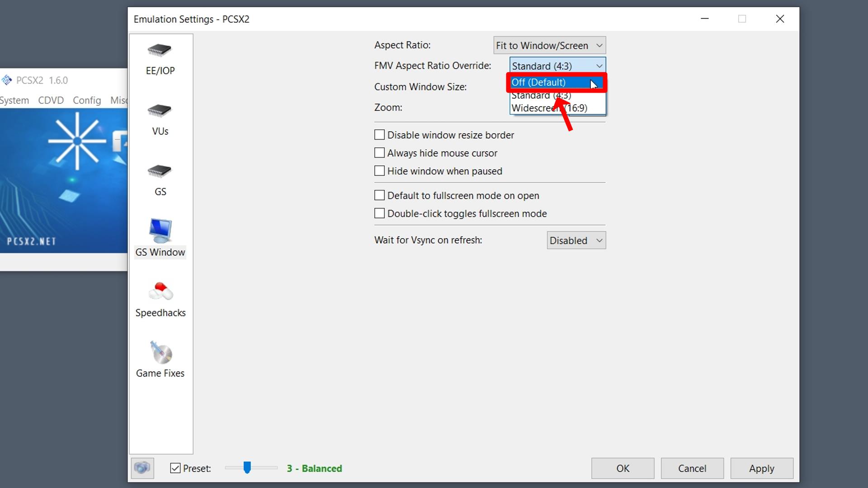
Task: Click the OK button
Action: click(x=623, y=469)
